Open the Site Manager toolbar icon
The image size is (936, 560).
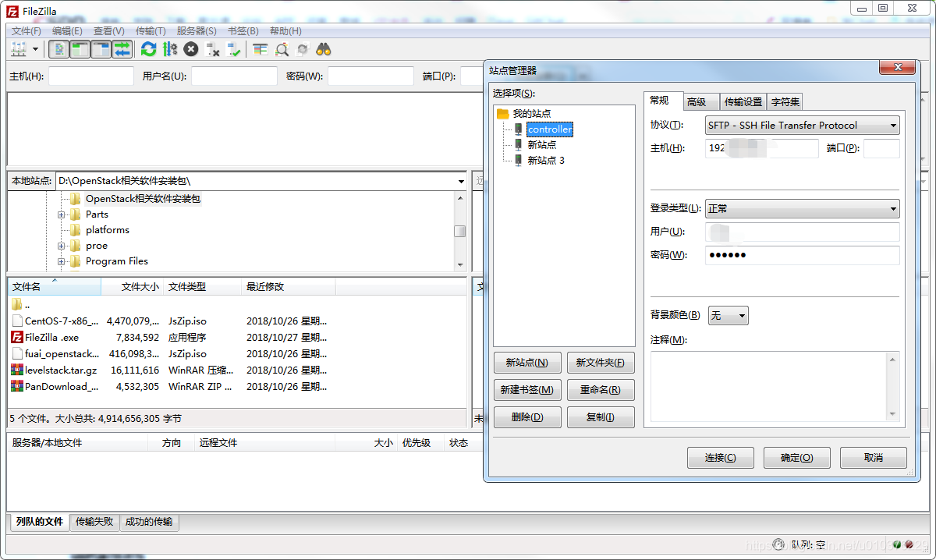[x=19, y=49]
